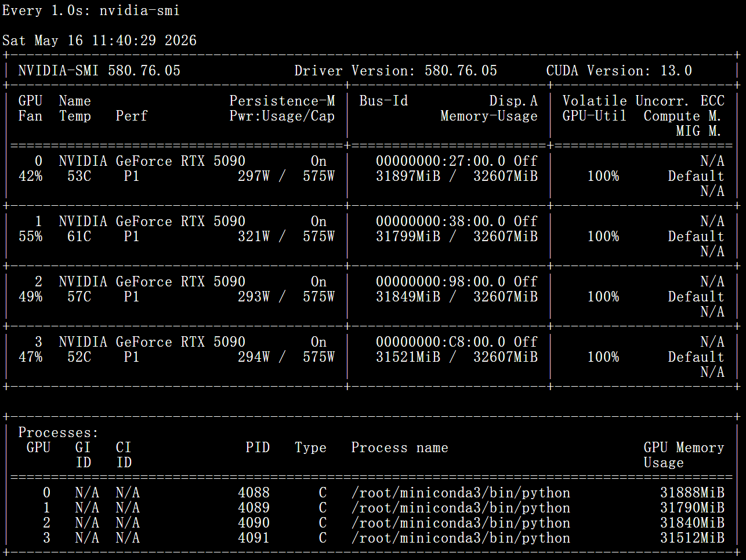Image resolution: width=746 pixels, height=560 pixels.
Task: Select "NVIDIA GeForce RTX 5090" name for GPU 3
Action: tap(152, 342)
